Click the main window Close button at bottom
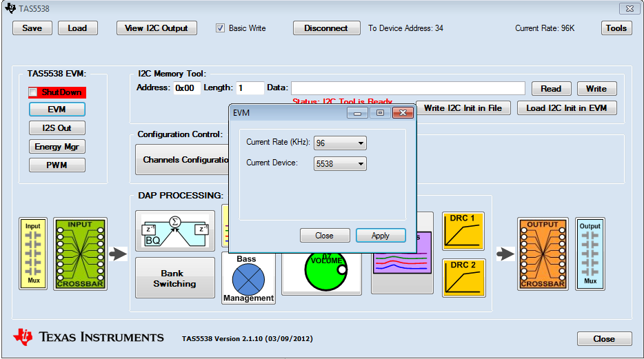 [604, 339]
